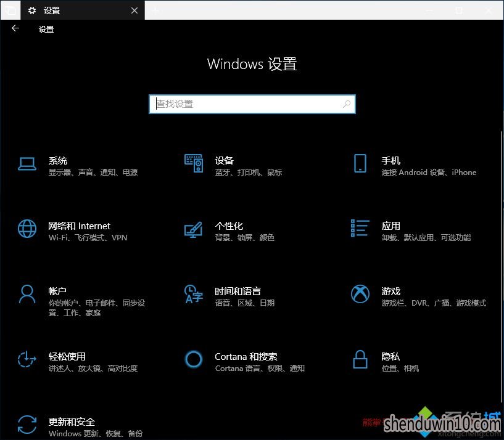Open the 手机 phone icon
Viewport: 504px width, 440px height.
360,163
